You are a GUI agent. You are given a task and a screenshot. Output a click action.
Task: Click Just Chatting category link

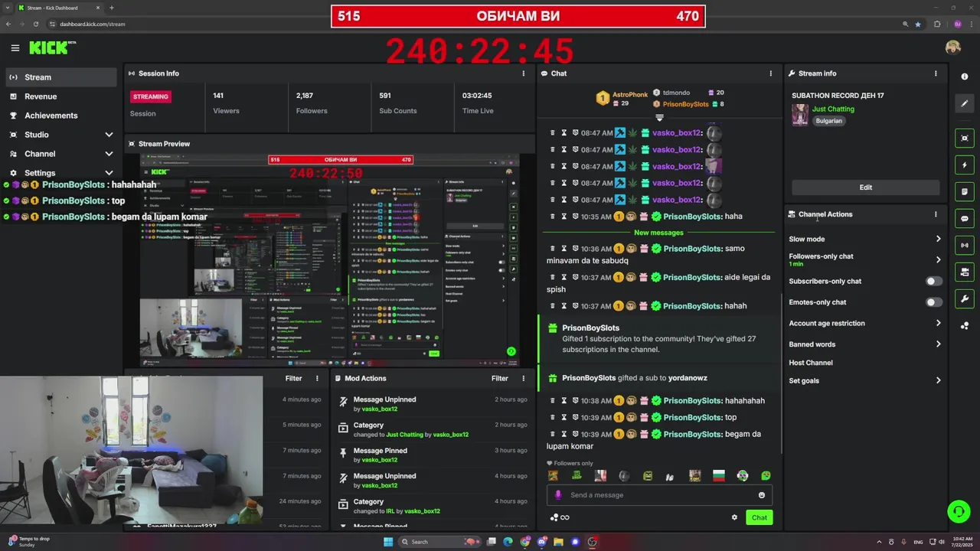click(x=833, y=109)
